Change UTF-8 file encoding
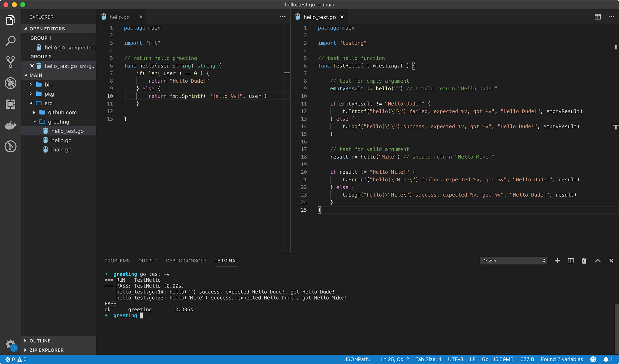The width and height of the screenshot is (619, 364). pos(456,359)
